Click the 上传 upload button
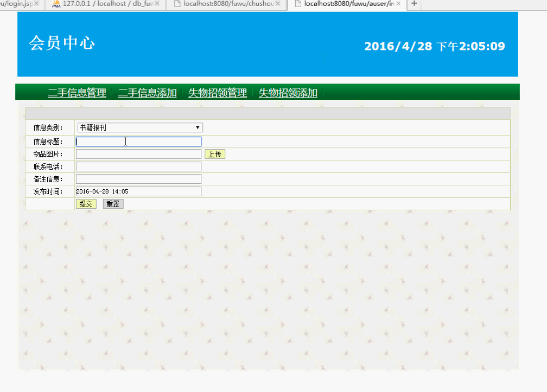Viewport: 547px width, 392px height. 215,154
